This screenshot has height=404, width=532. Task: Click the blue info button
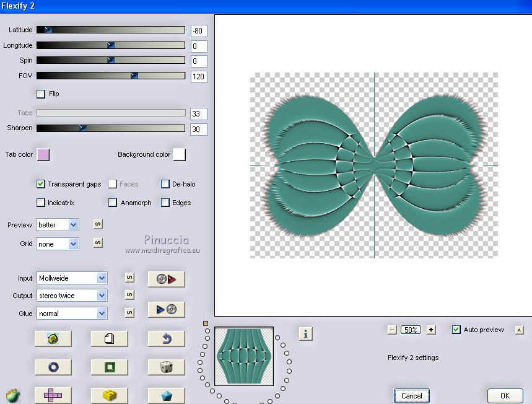click(x=306, y=334)
